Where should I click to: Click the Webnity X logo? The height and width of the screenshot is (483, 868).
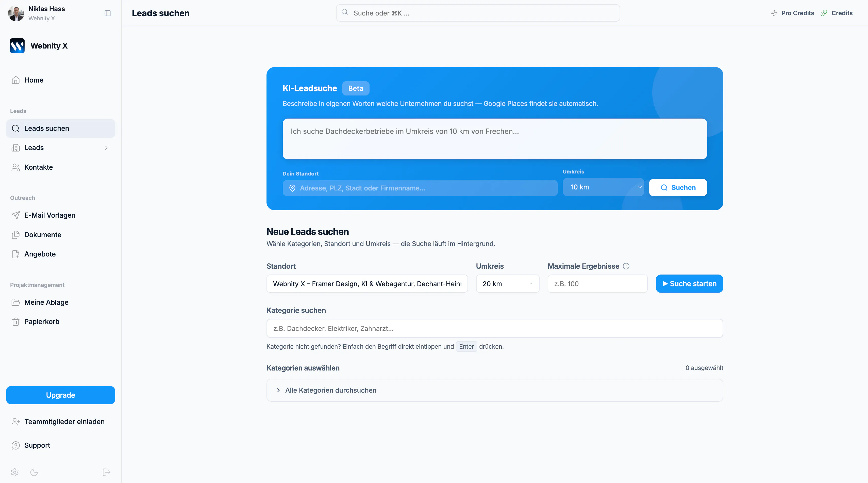click(x=17, y=45)
